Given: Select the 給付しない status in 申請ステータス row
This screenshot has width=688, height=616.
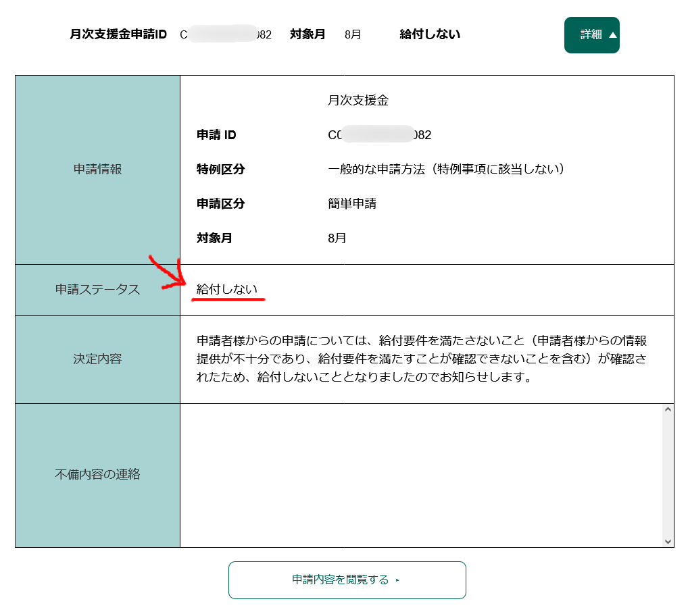Looking at the screenshot, I should click(x=227, y=289).
